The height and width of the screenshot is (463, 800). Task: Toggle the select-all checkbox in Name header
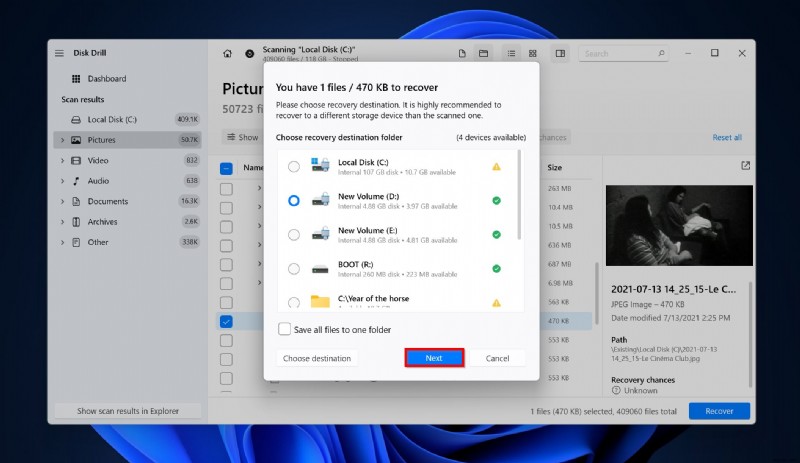(x=226, y=168)
